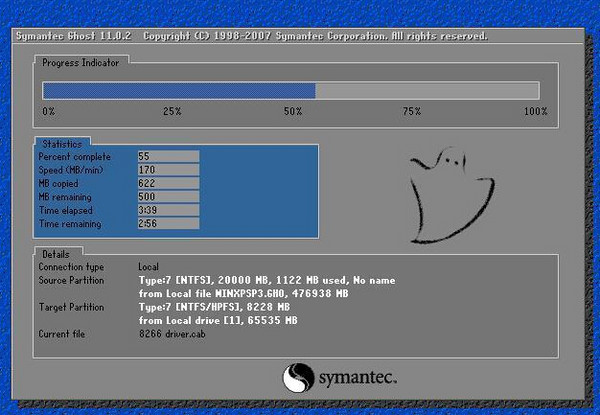Click the from Local drive [1] line
Viewport: 600px width, 415px height.
click(x=218, y=321)
